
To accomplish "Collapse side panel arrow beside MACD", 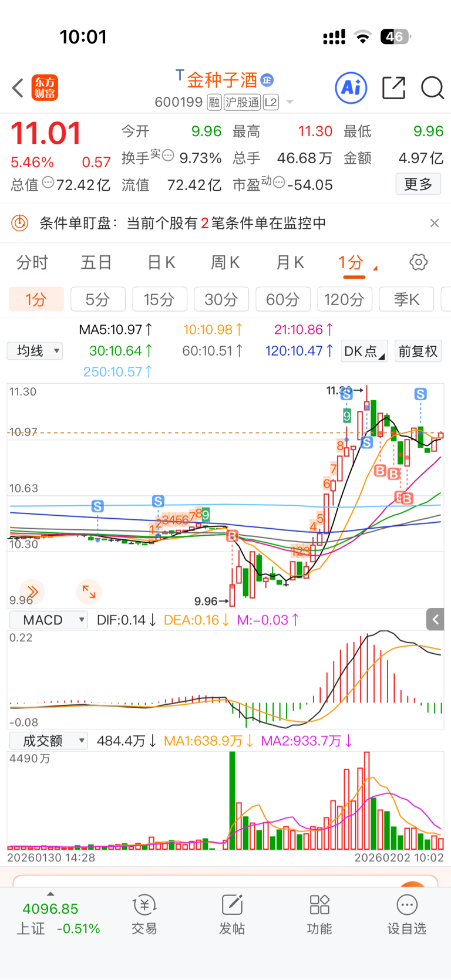I will (435, 619).
